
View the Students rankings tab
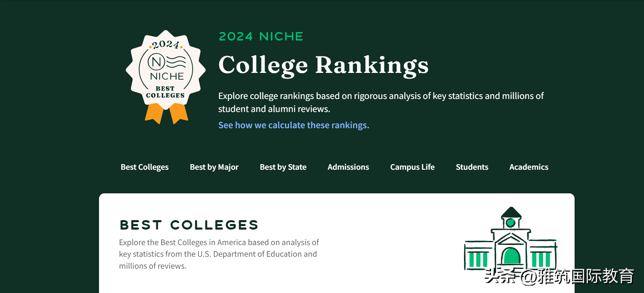(x=472, y=167)
